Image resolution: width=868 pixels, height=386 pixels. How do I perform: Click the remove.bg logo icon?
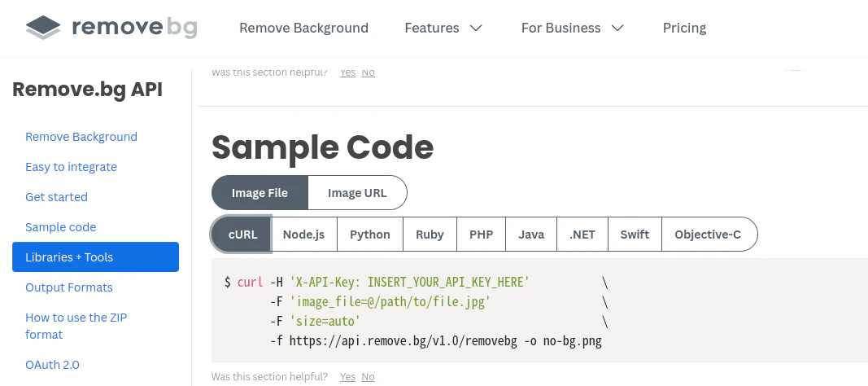pos(43,28)
